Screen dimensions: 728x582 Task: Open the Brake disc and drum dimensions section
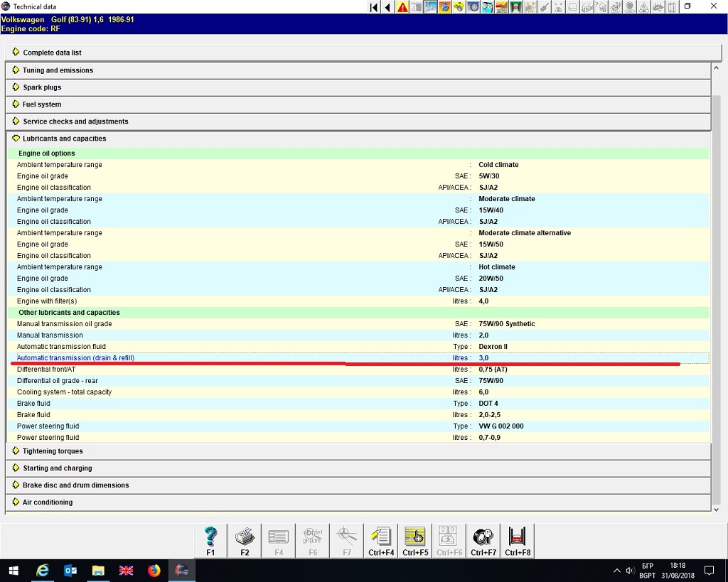point(75,485)
